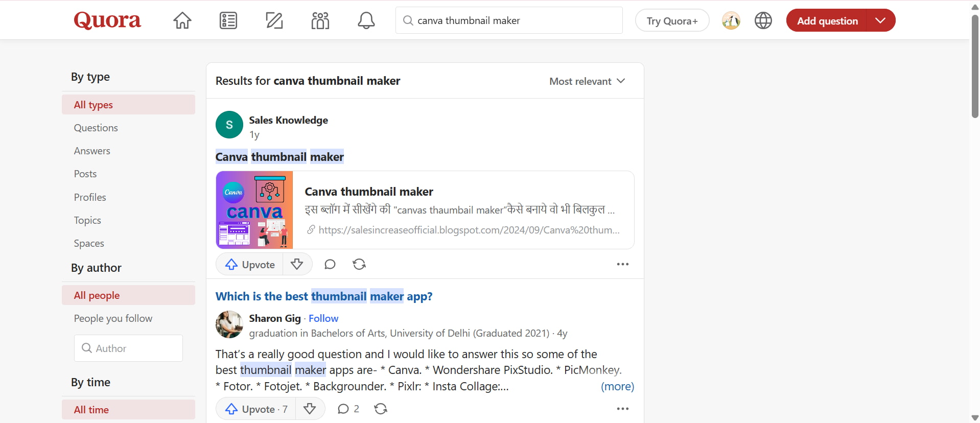Upvote Sharon Gig's answer
The width and height of the screenshot is (980, 423).
pos(256,409)
